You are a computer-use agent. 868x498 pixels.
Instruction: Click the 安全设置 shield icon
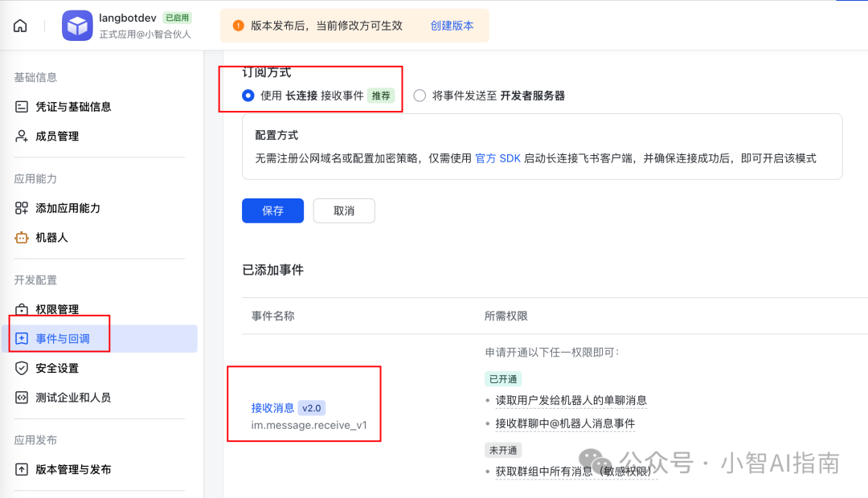click(22, 368)
